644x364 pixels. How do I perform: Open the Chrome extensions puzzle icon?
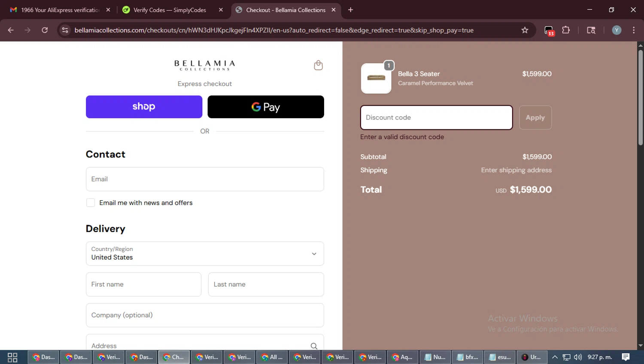coord(566,30)
